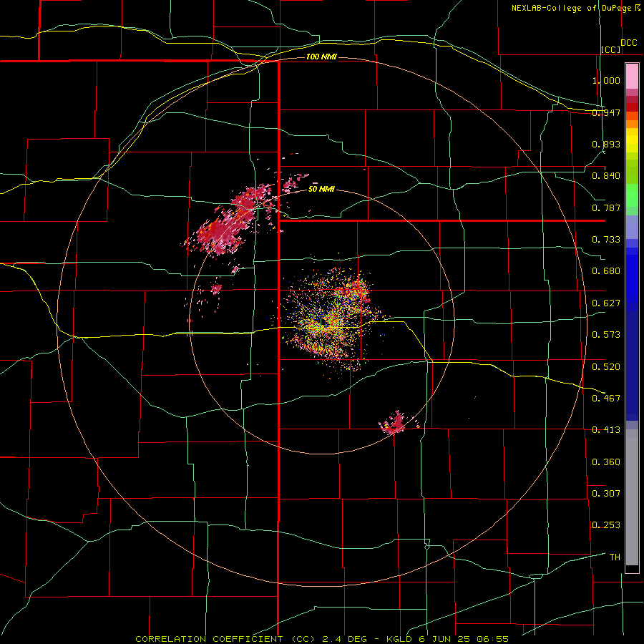Click the gray lower colorbar segment

[x=632, y=497]
